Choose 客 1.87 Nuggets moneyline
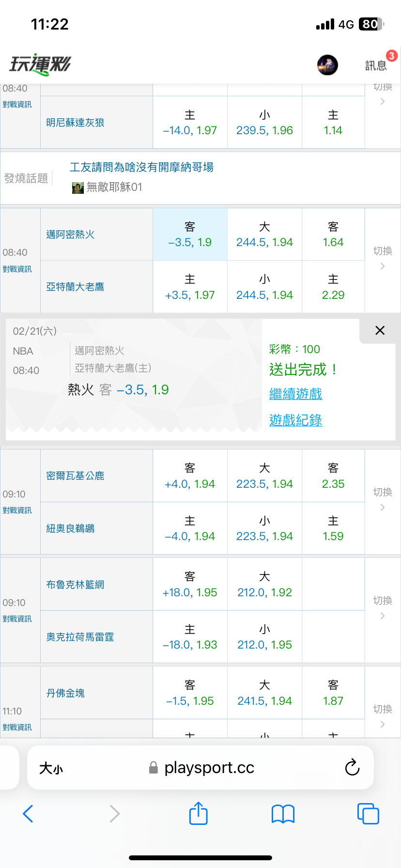 [x=333, y=693]
